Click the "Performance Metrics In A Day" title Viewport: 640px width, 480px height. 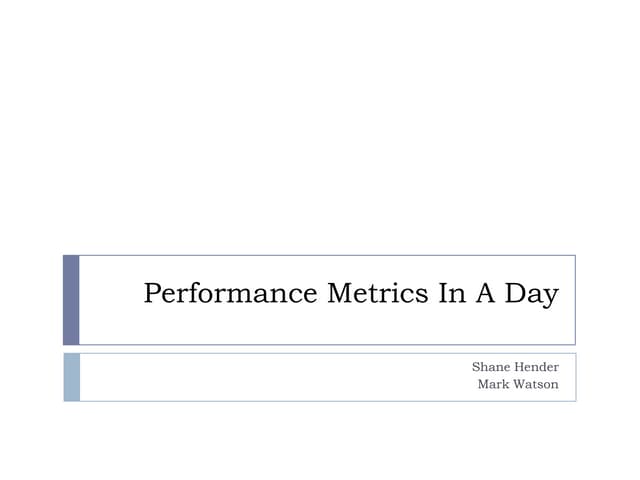(350, 295)
